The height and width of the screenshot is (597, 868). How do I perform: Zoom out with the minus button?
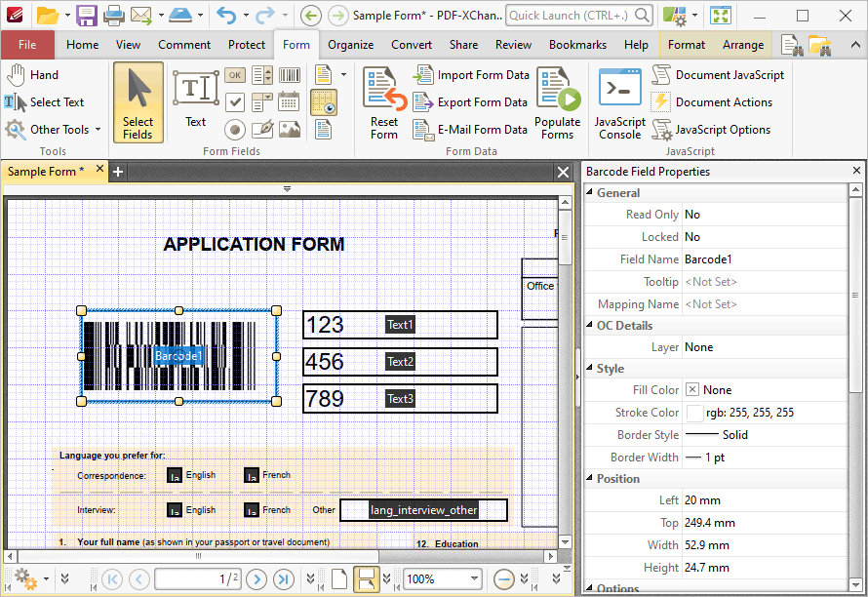pyautogui.click(x=504, y=579)
